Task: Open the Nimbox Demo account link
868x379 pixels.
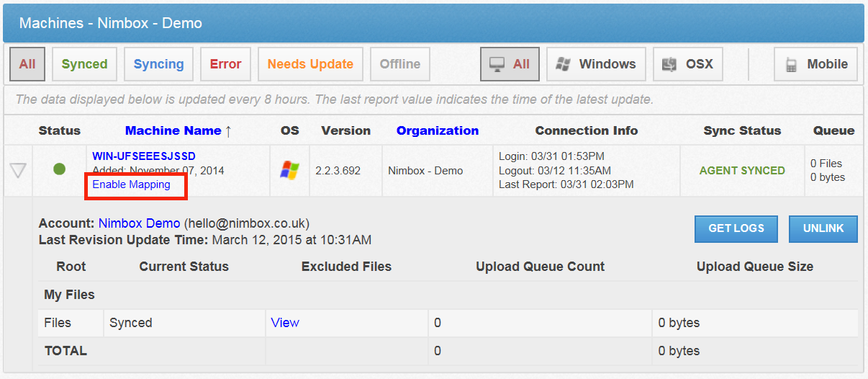Action: 140,223
